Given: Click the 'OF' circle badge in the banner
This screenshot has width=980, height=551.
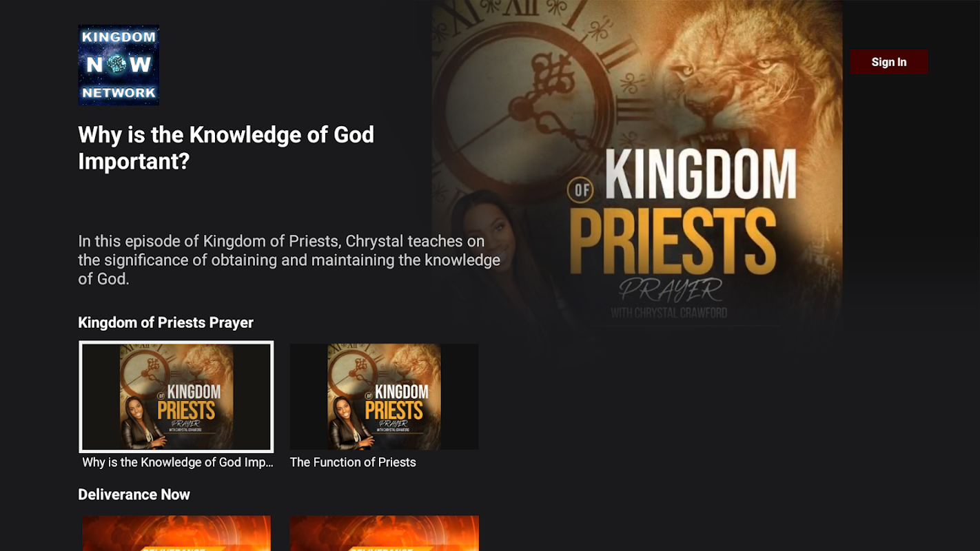Looking at the screenshot, I should [583, 190].
